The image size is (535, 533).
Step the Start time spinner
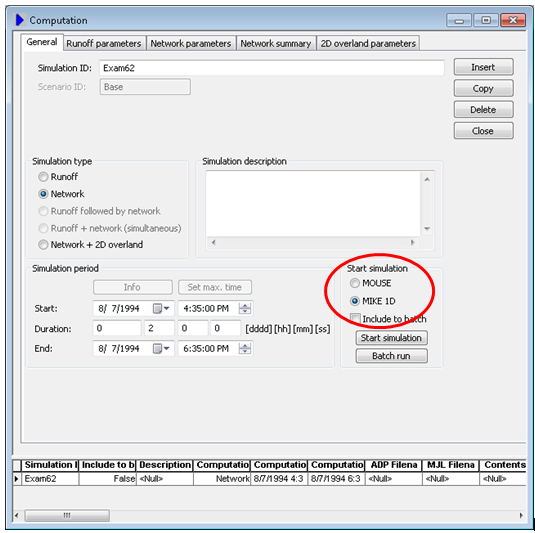point(245,308)
